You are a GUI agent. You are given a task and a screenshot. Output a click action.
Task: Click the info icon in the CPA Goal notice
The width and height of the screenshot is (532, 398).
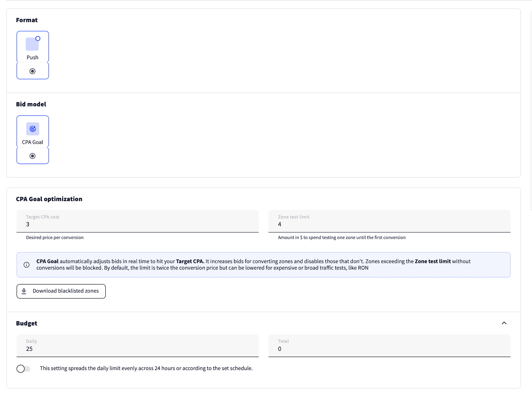(27, 265)
